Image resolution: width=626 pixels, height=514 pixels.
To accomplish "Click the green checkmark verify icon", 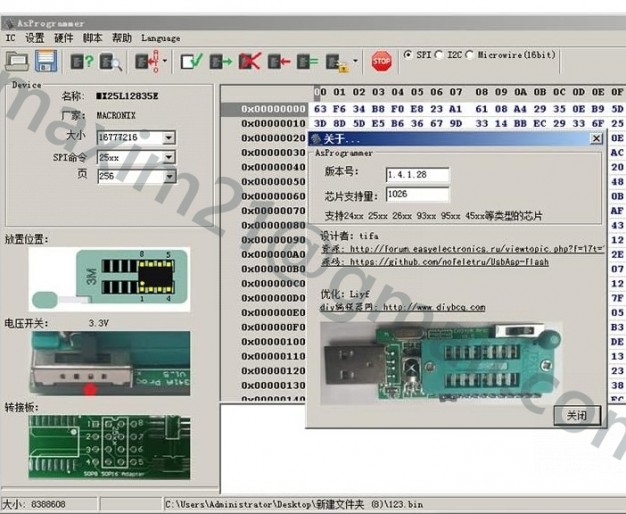I will tap(191, 62).
